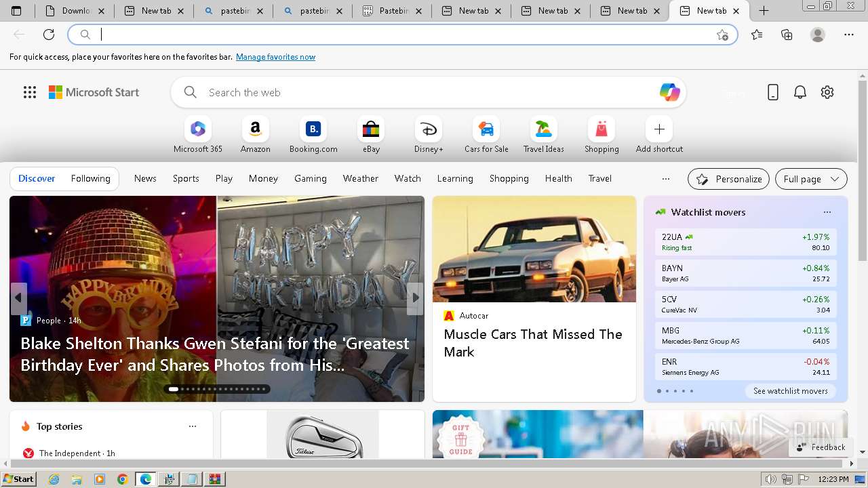This screenshot has height=488, width=868.
Task: Open the Feedback button
Action: (x=821, y=447)
